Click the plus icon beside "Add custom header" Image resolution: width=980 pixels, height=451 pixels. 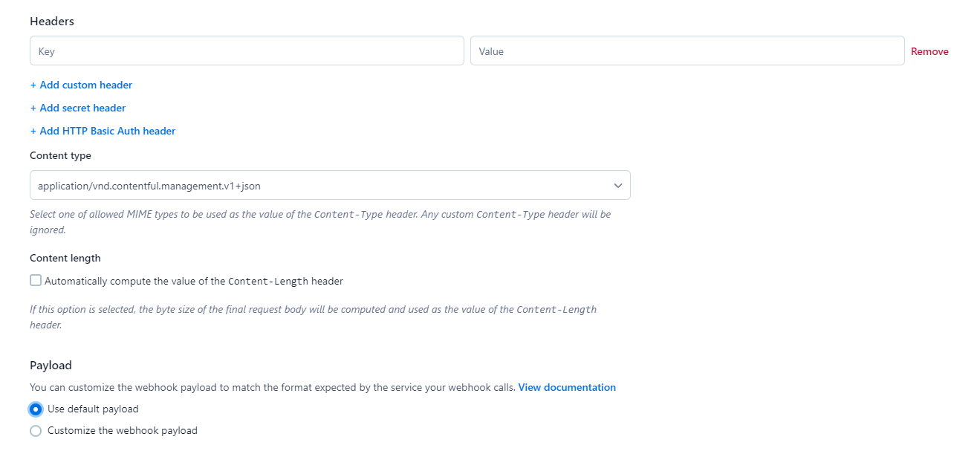click(x=33, y=85)
